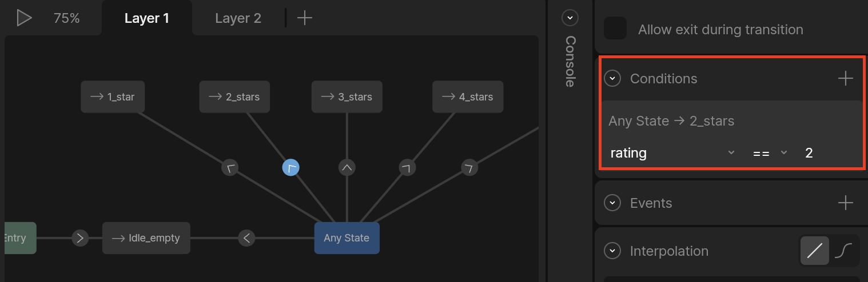Collapse the Conditions section
Image resolution: width=868 pixels, height=282 pixels.
pyautogui.click(x=613, y=78)
